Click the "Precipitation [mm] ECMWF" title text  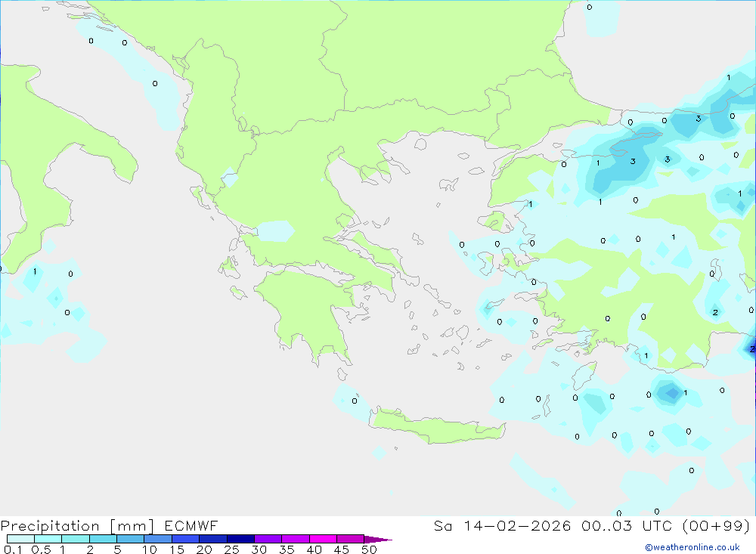tap(110, 526)
